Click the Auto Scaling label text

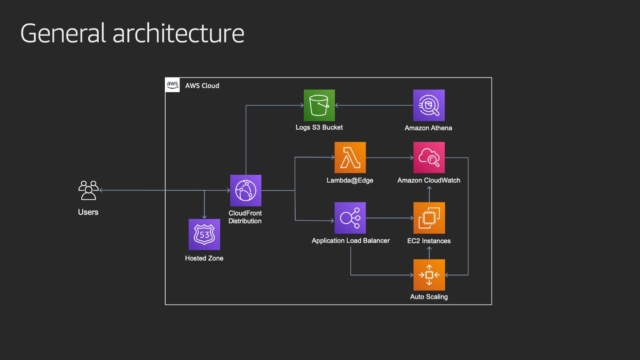[x=429, y=297]
